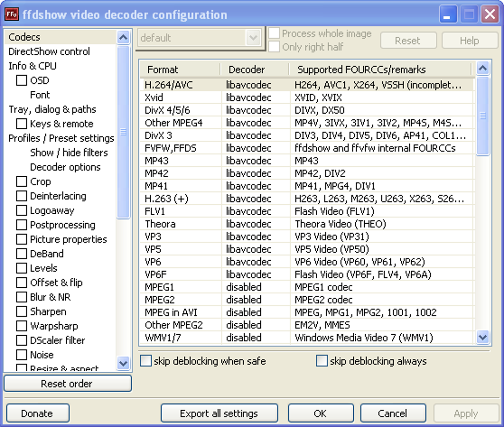The width and height of the screenshot is (504, 427).
Task: Click the Cancel button
Action: (x=393, y=413)
